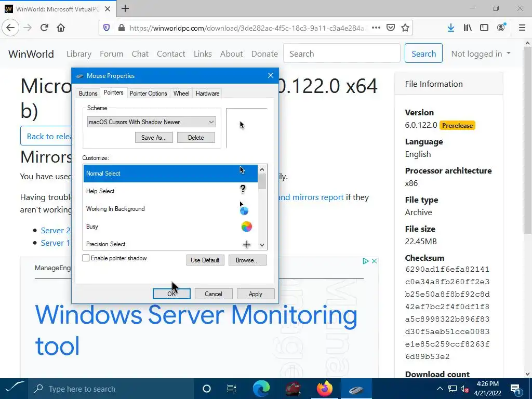532x399 pixels.
Task: Open Library in WinWorld navigation
Action: (79, 54)
